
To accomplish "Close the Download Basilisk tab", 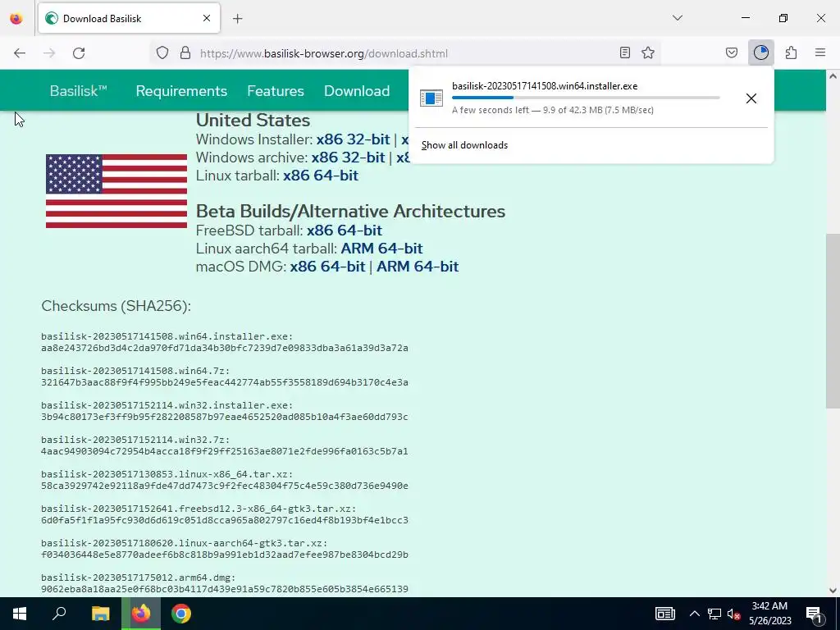I will pyautogui.click(x=207, y=18).
